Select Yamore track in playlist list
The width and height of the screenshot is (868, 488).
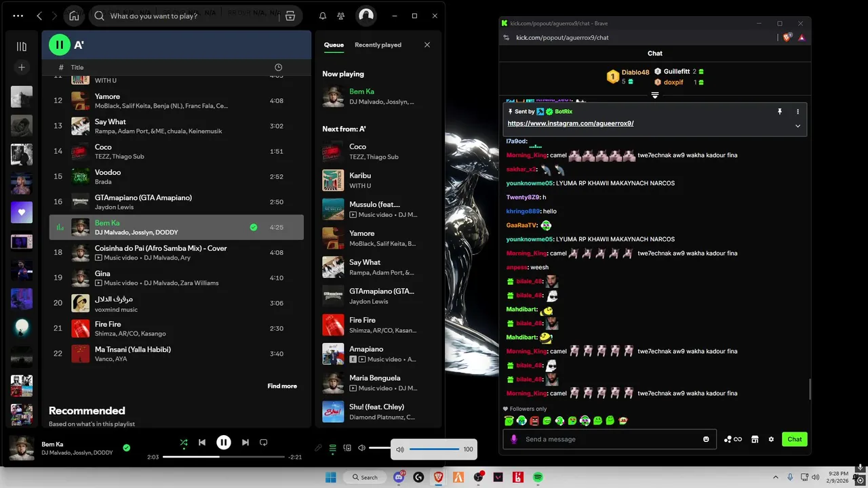tap(176, 101)
